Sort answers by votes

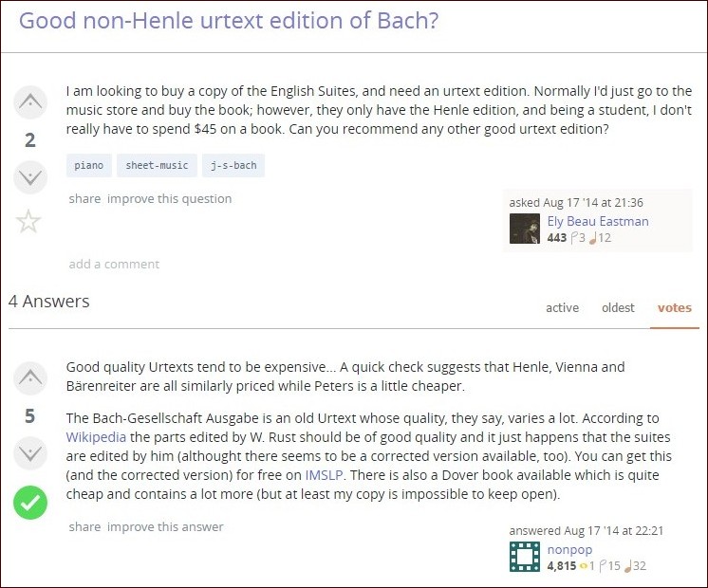(674, 307)
